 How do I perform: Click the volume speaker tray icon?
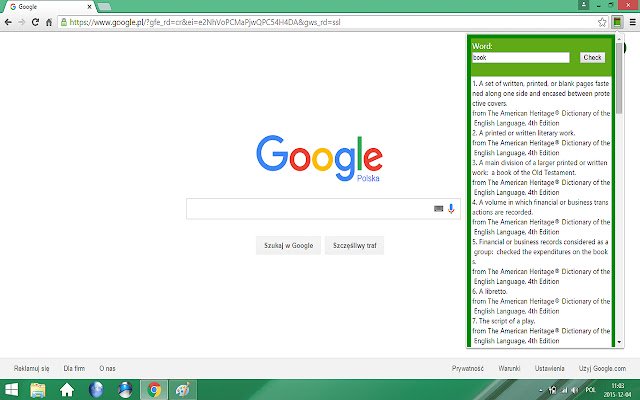[574, 390]
